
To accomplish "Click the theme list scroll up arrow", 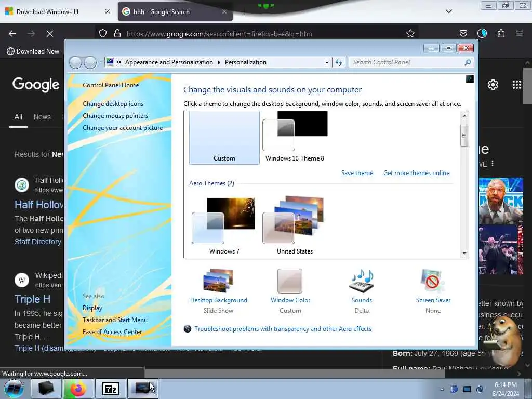I will 464,116.
